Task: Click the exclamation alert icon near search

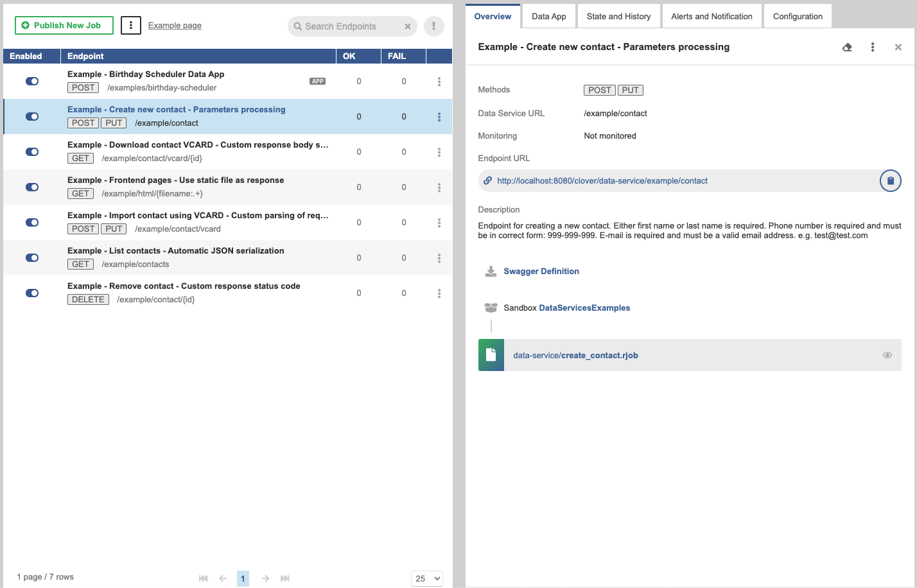Action: coord(433,26)
